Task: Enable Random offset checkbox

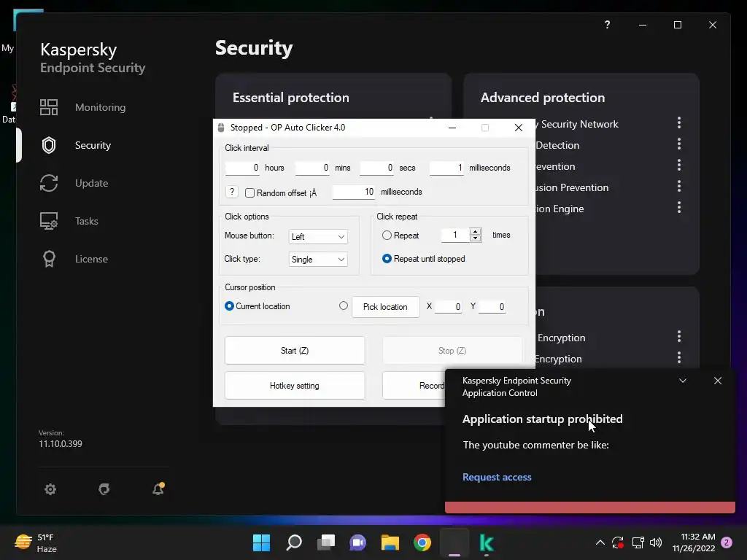Action: pos(249,192)
